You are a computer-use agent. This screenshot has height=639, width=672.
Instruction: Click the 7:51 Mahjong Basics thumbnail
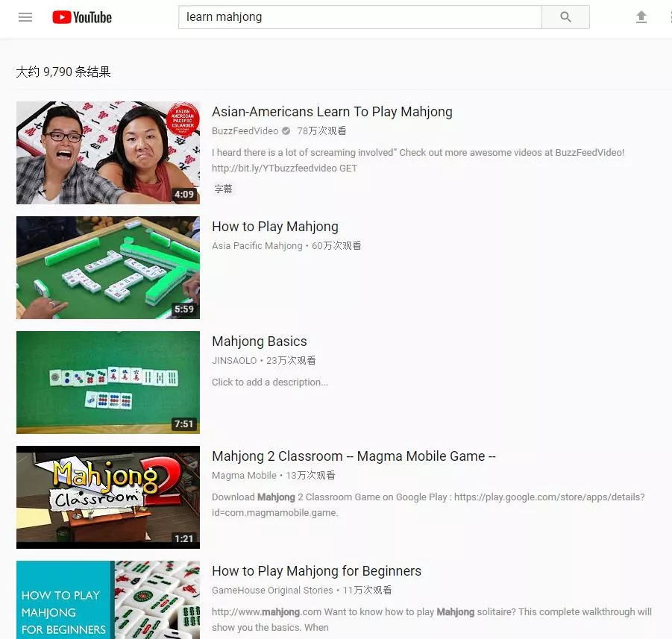(108, 383)
